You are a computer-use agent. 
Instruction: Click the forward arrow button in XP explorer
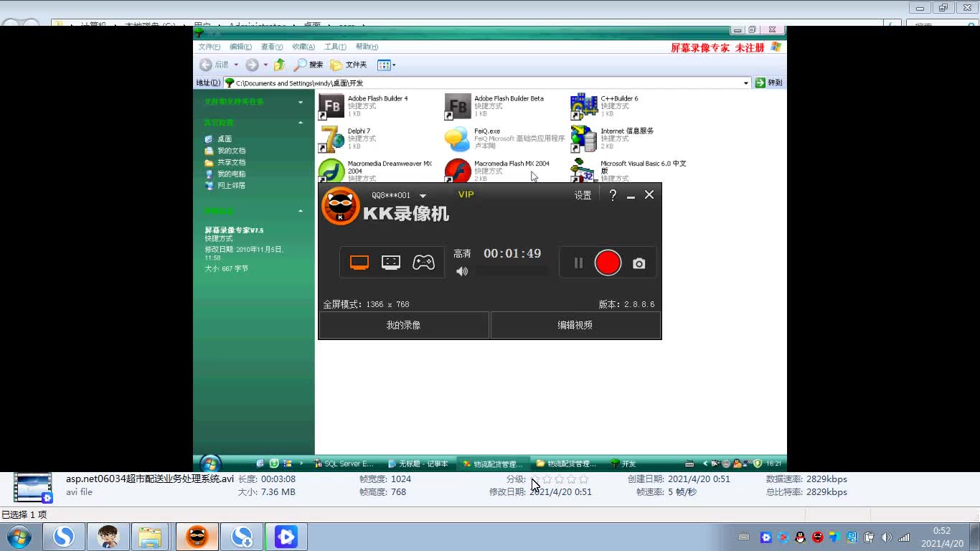pyautogui.click(x=252, y=65)
